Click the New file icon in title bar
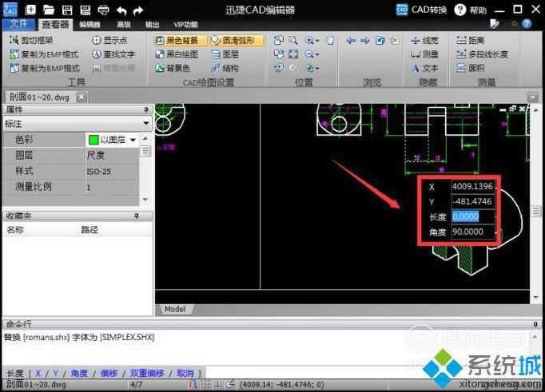 [x=30, y=10]
